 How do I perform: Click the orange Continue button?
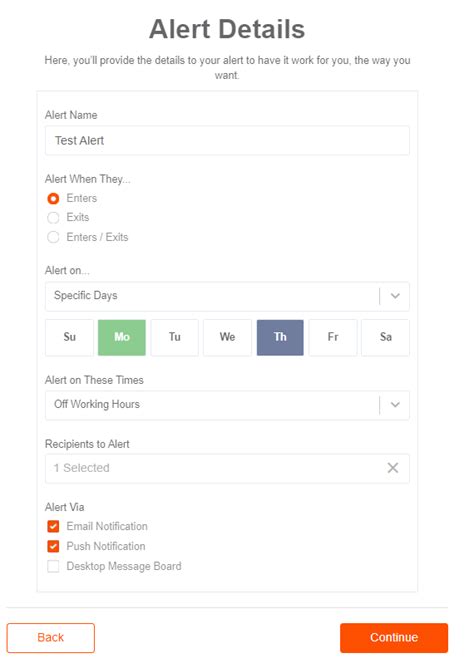394,638
